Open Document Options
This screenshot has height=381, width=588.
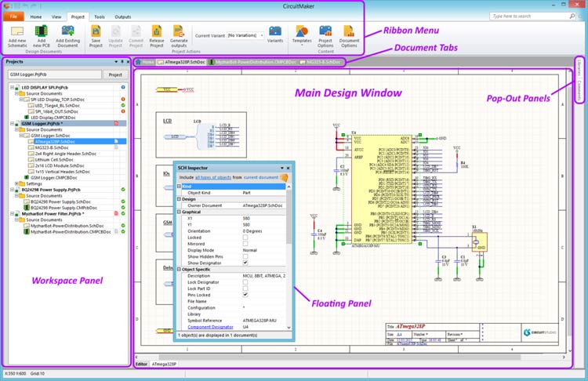(349, 31)
